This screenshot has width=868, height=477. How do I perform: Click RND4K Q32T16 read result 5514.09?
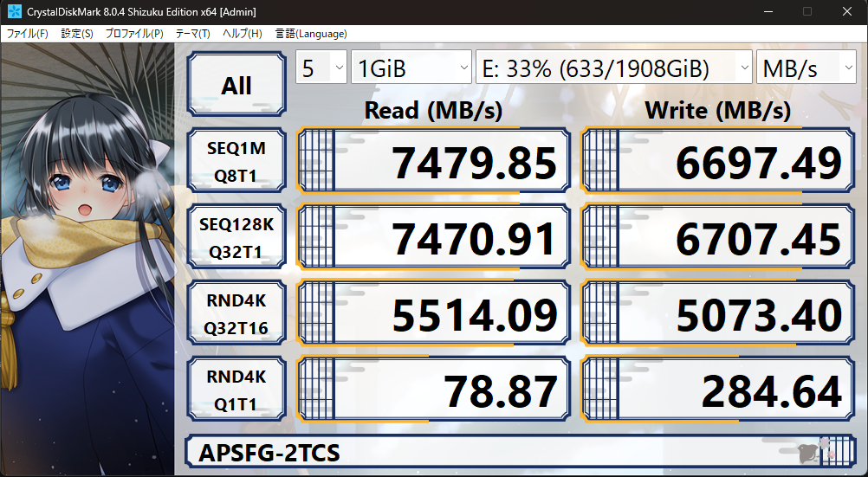click(x=433, y=313)
